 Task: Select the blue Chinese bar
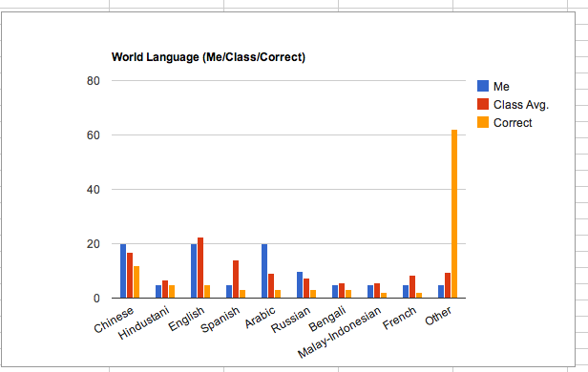click(x=123, y=271)
